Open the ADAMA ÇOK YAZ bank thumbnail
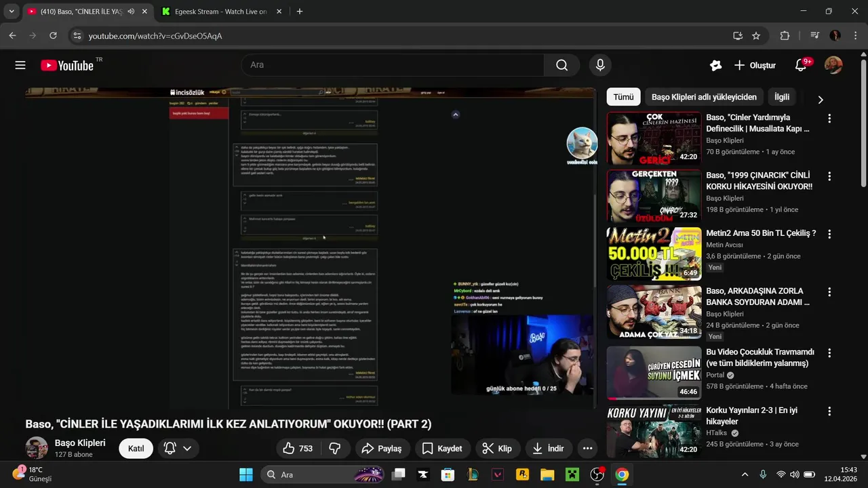This screenshot has height=488, width=868. [654, 312]
